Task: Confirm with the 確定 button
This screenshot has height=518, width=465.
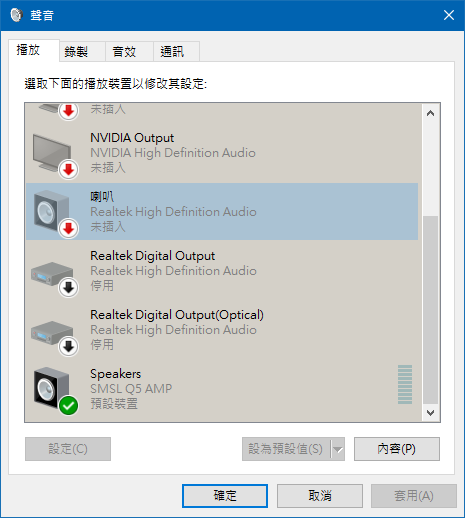Action: pyautogui.click(x=225, y=496)
